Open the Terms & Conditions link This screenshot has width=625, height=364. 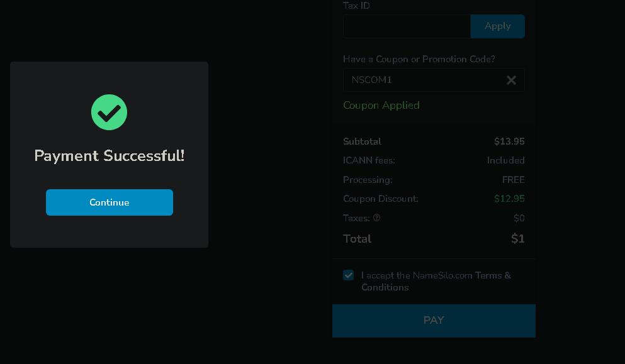436,281
